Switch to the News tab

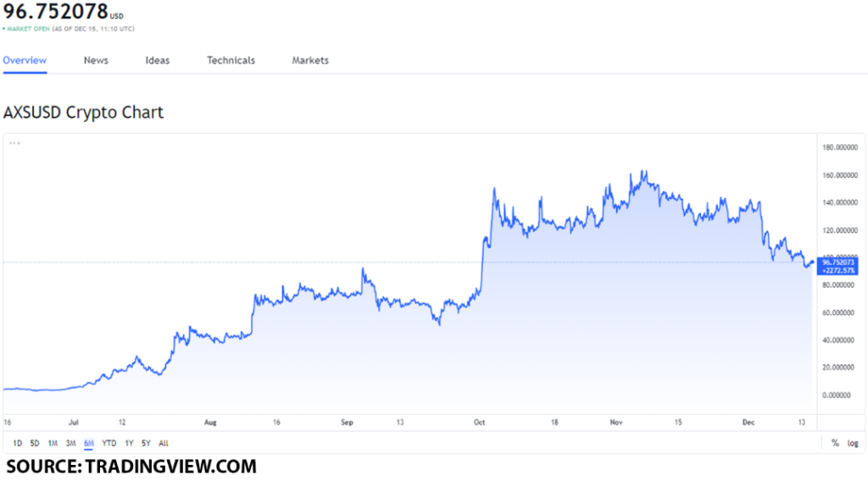point(96,60)
